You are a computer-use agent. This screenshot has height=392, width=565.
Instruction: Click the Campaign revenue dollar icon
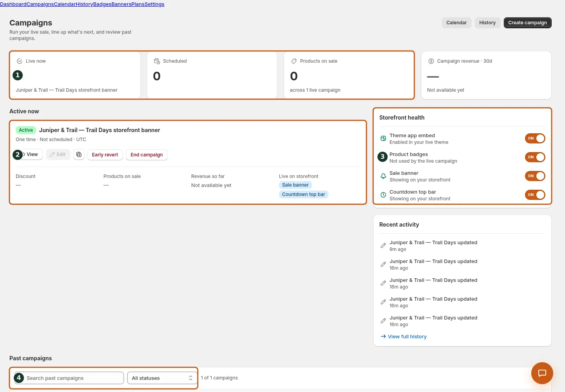(x=431, y=61)
